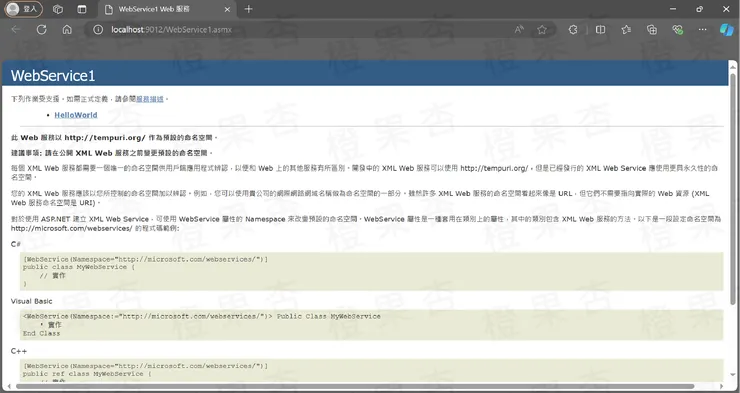740x393 pixels.
Task: Click the C++ code sample label
Action: [x=19, y=351]
